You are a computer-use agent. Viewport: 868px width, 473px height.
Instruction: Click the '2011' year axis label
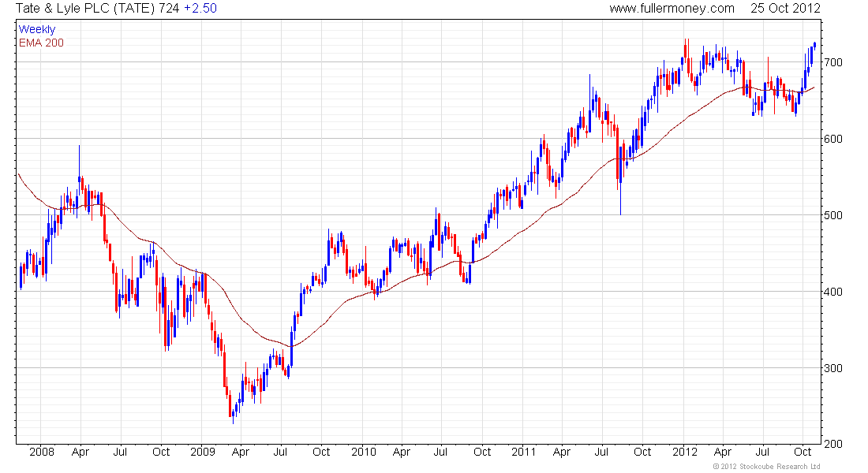(524, 452)
